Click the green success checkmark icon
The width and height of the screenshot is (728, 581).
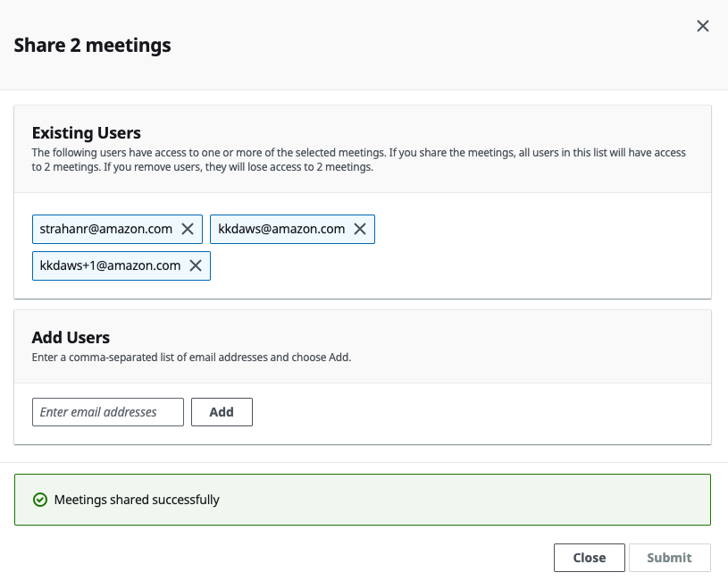(x=39, y=500)
